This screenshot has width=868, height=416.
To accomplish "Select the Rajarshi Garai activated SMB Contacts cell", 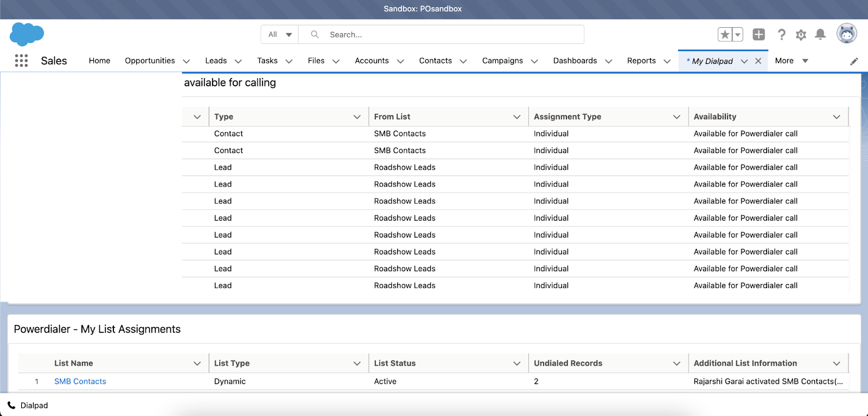I will point(768,381).
